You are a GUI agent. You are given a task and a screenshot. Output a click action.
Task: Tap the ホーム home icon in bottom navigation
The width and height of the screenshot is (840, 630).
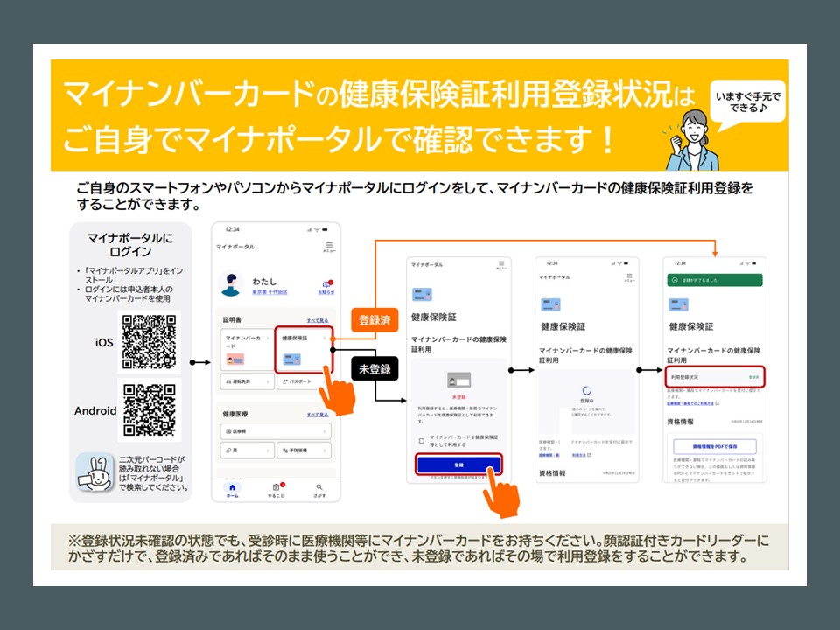coord(233,489)
